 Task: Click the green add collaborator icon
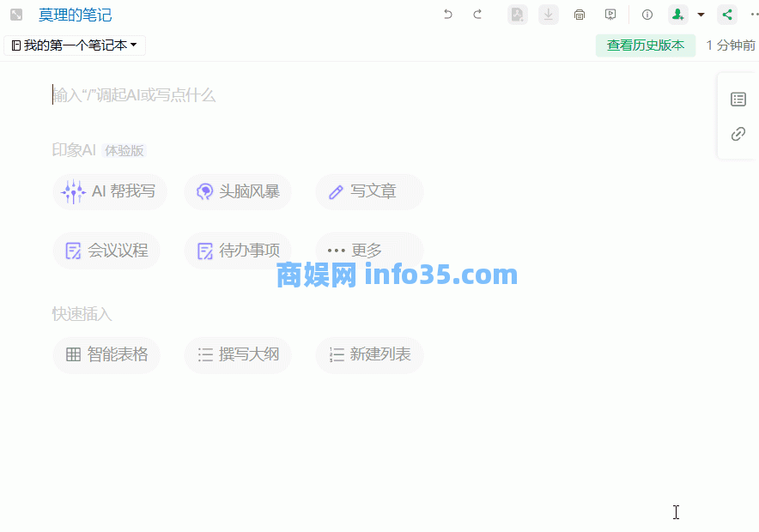pos(678,15)
